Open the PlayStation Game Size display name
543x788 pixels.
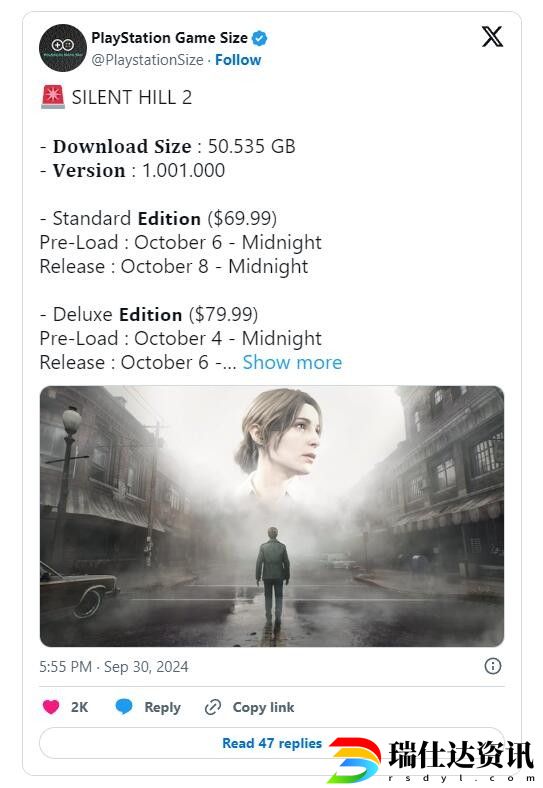click(x=169, y=38)
